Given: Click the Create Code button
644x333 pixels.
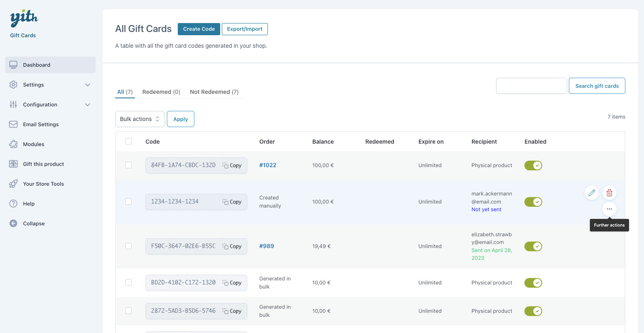Looking at the screenshot, I should coord(199,29).
